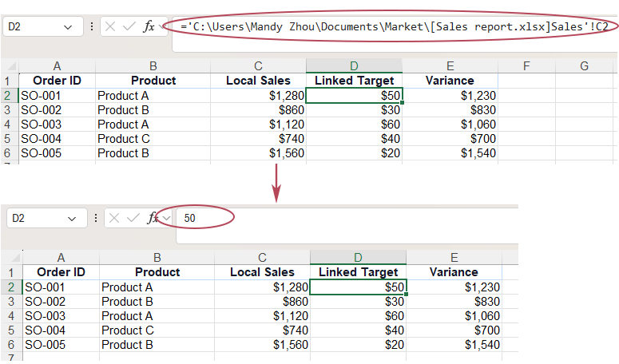Open Insert Function fx in the lower formula bar
Image resolution: width=619 pixels, height=364 pixels.
[152, 217]
